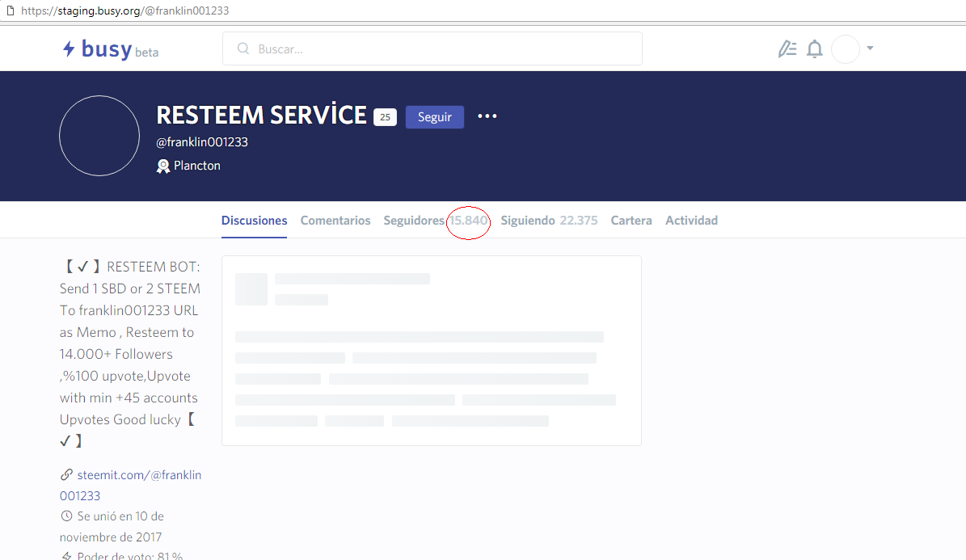Screen dimensions: 966x560
Task: Click the clock icon next to join date
Action: coord(66,516)
